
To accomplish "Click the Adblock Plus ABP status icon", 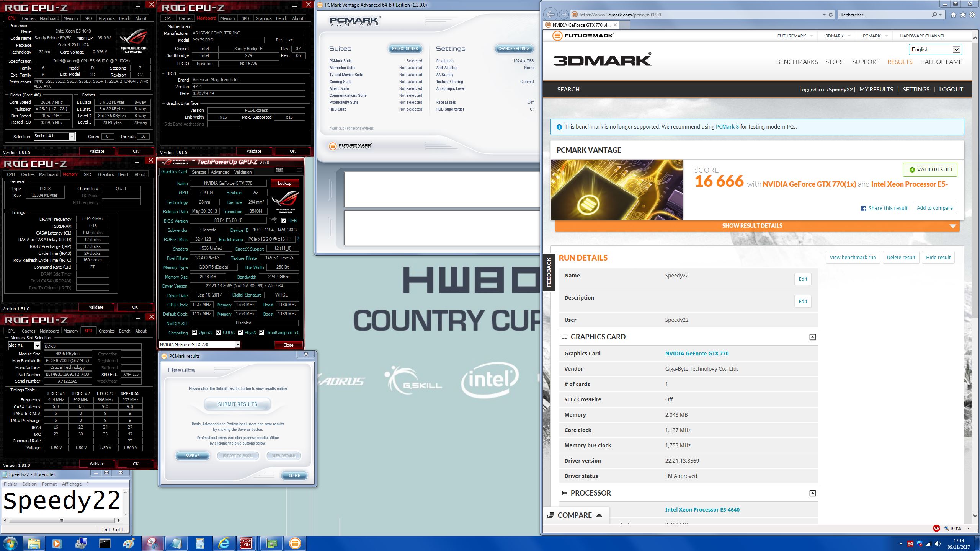I will tap(936, 528).
